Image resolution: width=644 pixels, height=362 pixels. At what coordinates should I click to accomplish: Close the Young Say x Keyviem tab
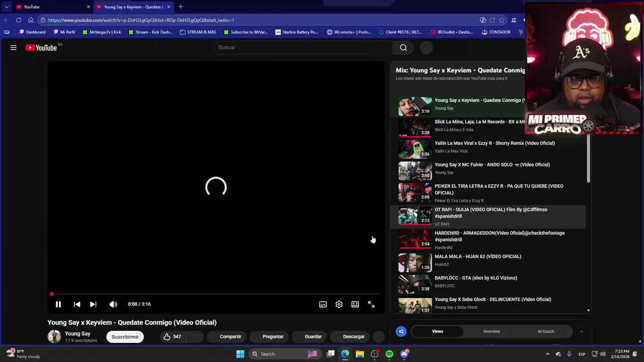[169, 7]
